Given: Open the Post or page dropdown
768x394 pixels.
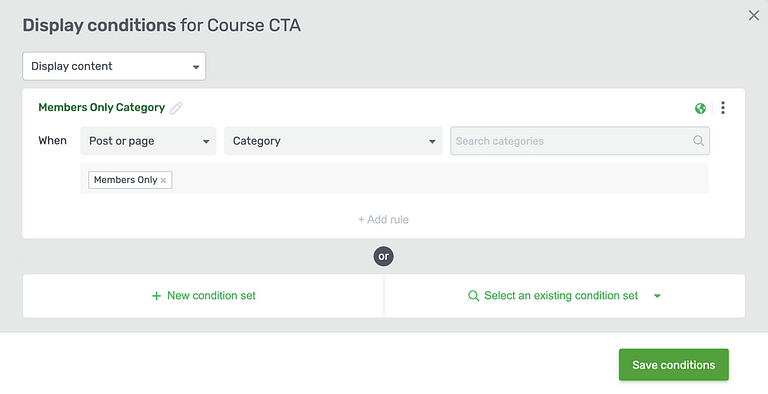Looking at the screenshot, I should (148, 141).
